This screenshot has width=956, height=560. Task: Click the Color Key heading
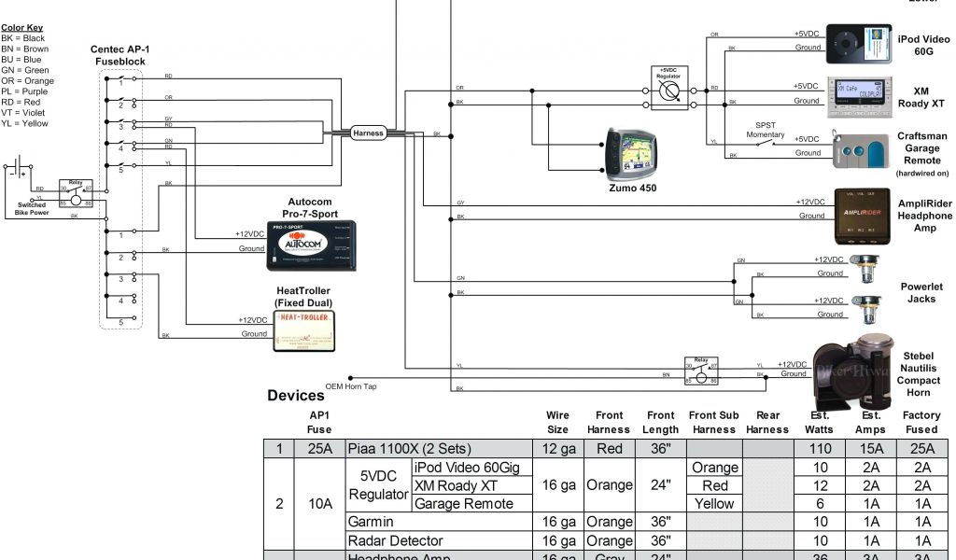point(22,28)
